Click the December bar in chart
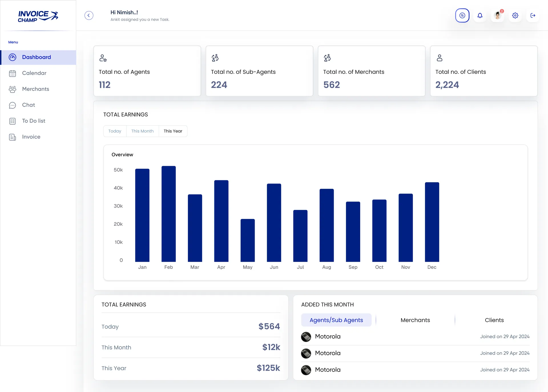Screen dimensions: 548x392 (432, 222)
